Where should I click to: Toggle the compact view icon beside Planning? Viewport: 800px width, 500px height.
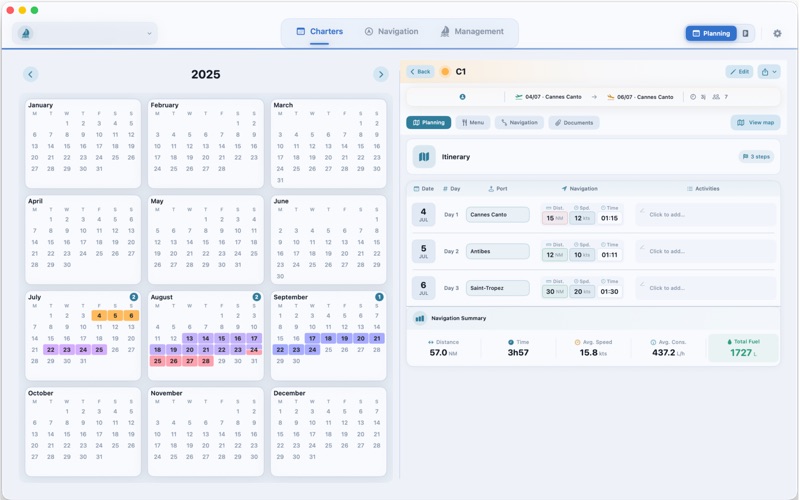(x=745, y=34)
